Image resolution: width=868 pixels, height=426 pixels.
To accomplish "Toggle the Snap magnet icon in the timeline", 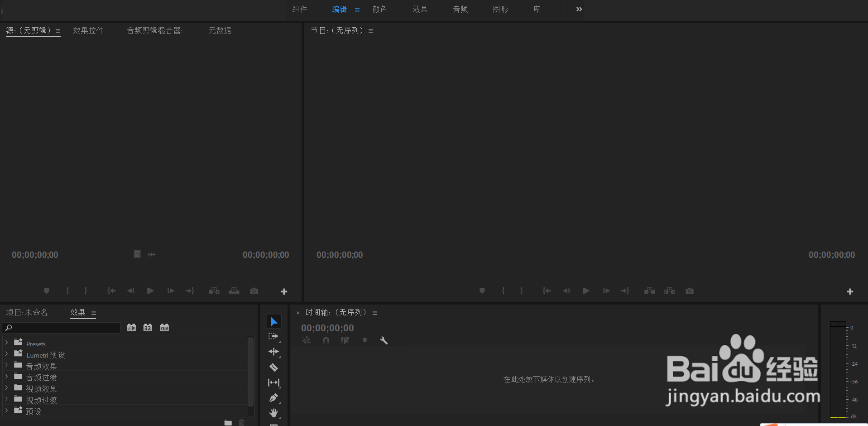I will pos(326,340).
